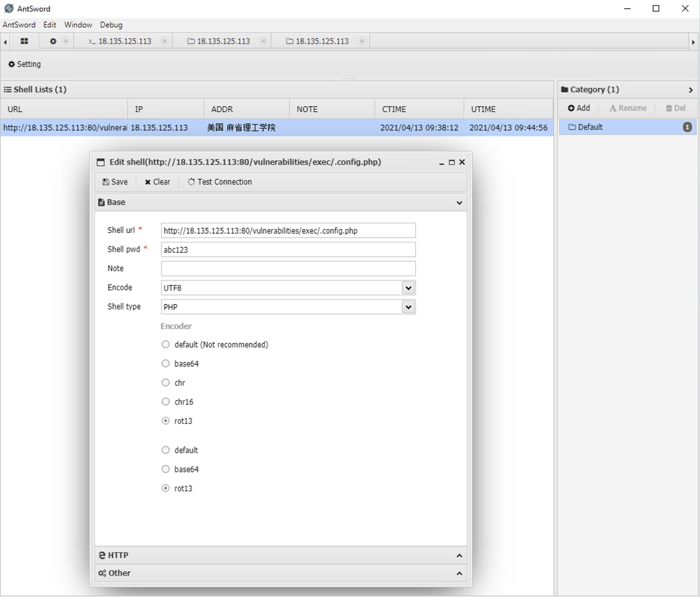Click the AntSword app icon in title bar
The height and width of the screenshot is (597, 700).
9,9
